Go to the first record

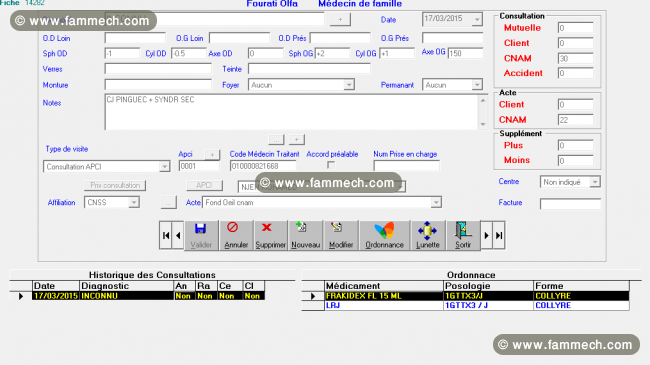tap(165, 236)
